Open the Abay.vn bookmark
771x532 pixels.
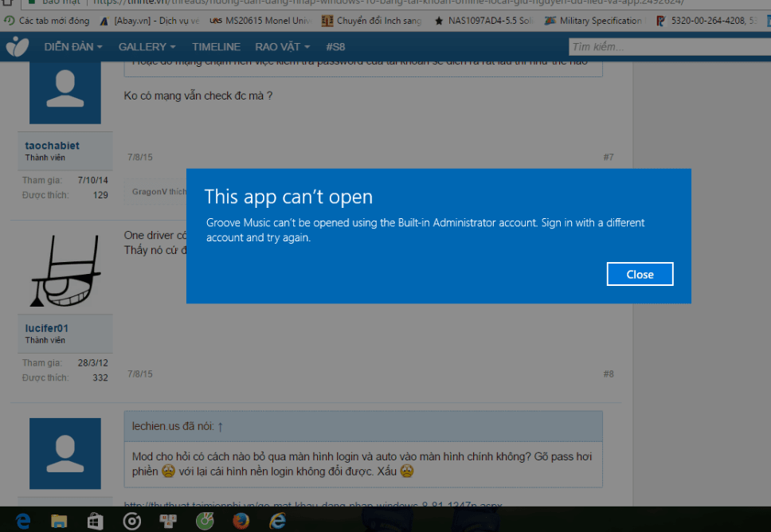point(150,21)
